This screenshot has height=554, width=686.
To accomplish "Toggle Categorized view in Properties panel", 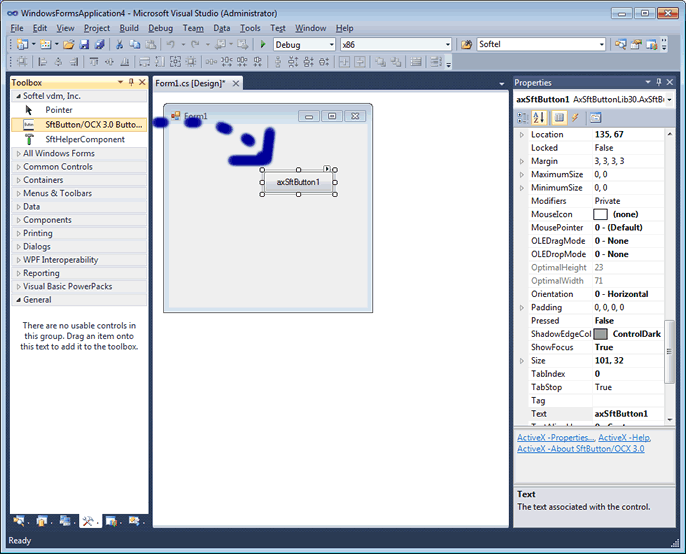I will [x=523, y=117].
